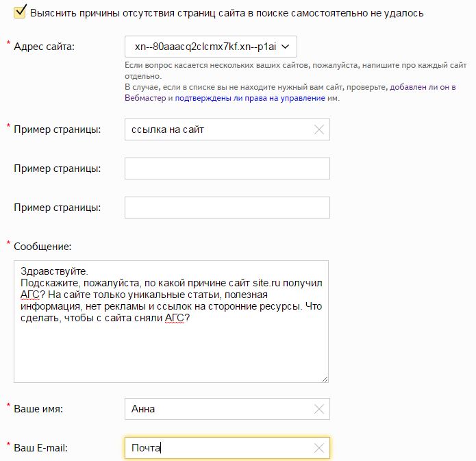Image resolution: width=476 pixels, height=461 pixels.
Task: Click the 'Ваше имя' field containing 'Анна'
Action: (216, 409)
